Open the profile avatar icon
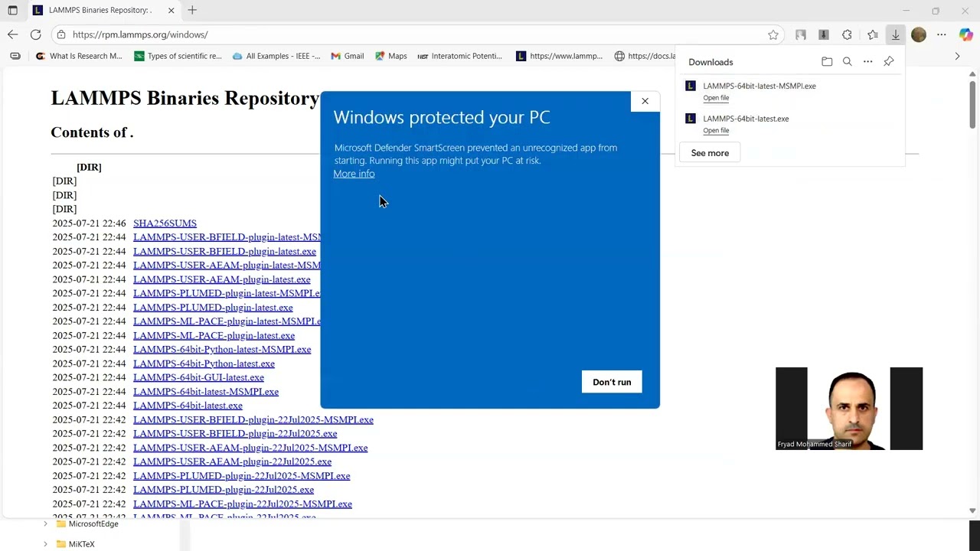980x551 pixels. click(x=919, y=34)
